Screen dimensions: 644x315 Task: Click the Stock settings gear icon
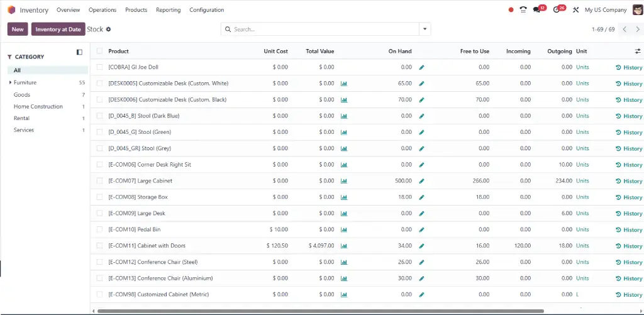point(108,30)
